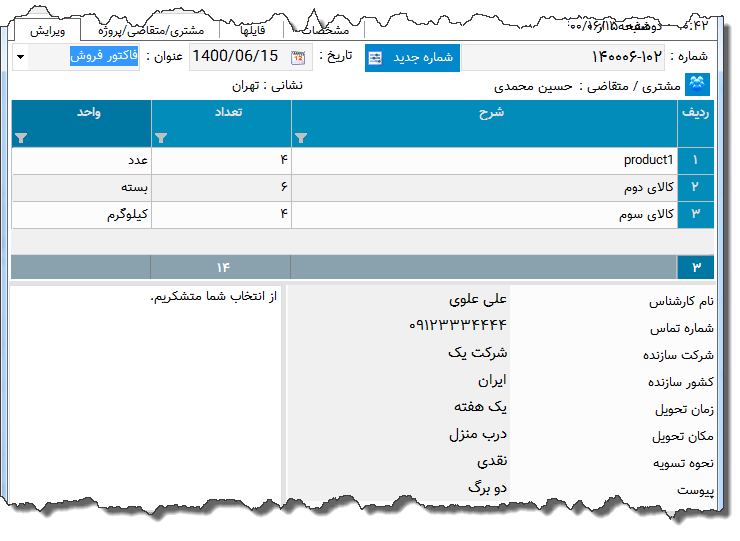Click the شرکت یک manufacturer value

(478, 353)
